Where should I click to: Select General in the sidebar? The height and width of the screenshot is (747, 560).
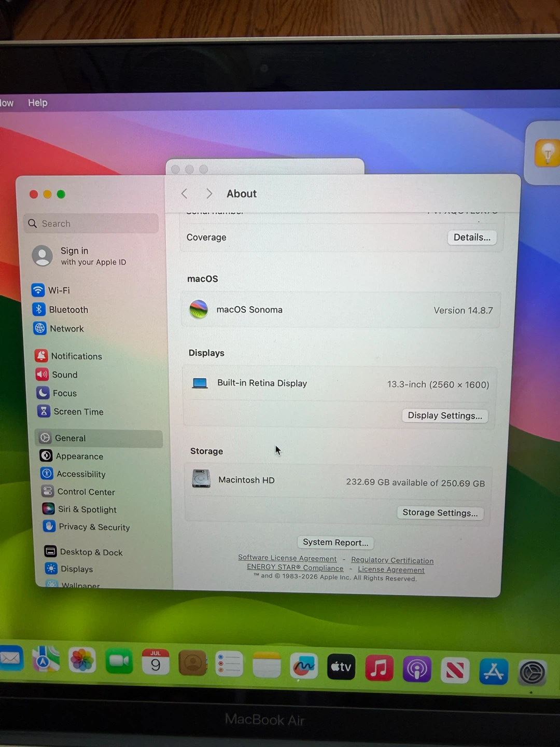[x=99, y=438]
